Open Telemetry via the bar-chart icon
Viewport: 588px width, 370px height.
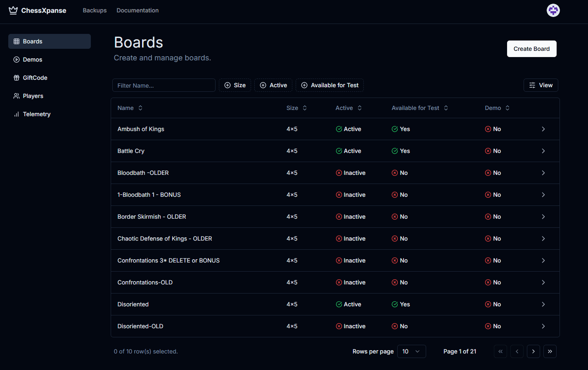click(x=17, y=114)
